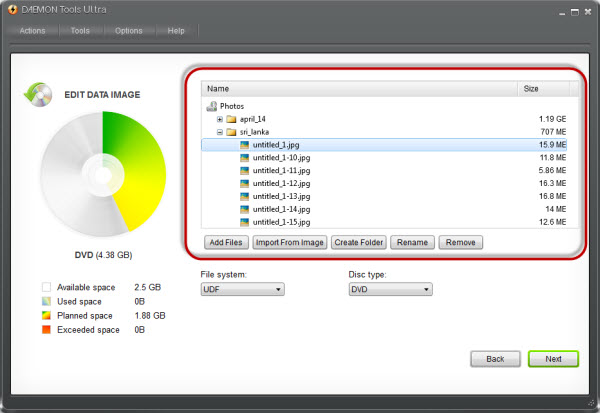Click the untitled_1.jpg image file icon
The image size is (600, 413).
[x=245, y=145]
